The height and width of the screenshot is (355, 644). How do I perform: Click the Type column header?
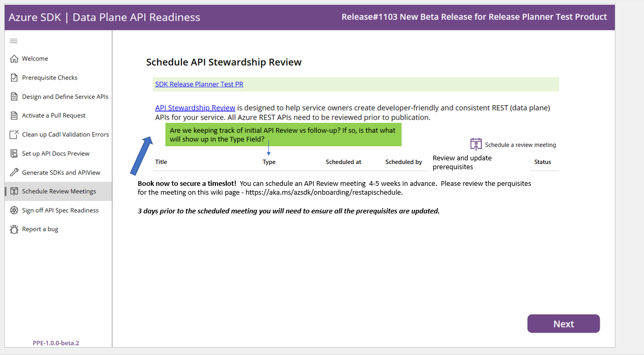click(269, 162)
